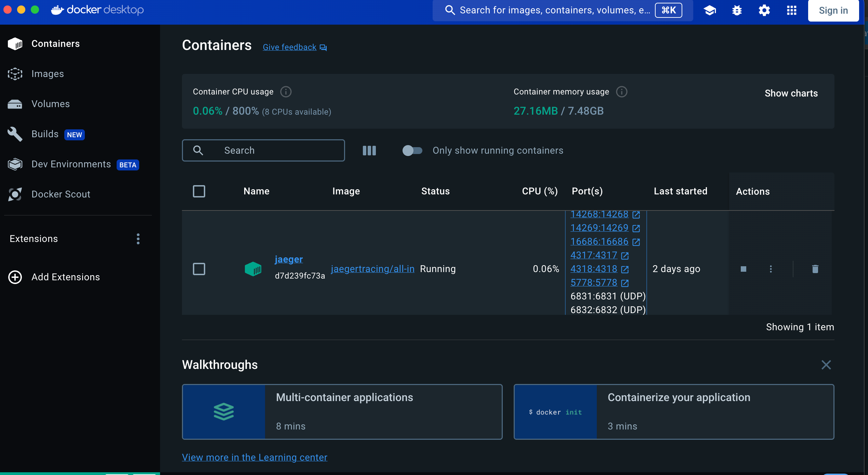Enable Only show running containers

[412, 151]
